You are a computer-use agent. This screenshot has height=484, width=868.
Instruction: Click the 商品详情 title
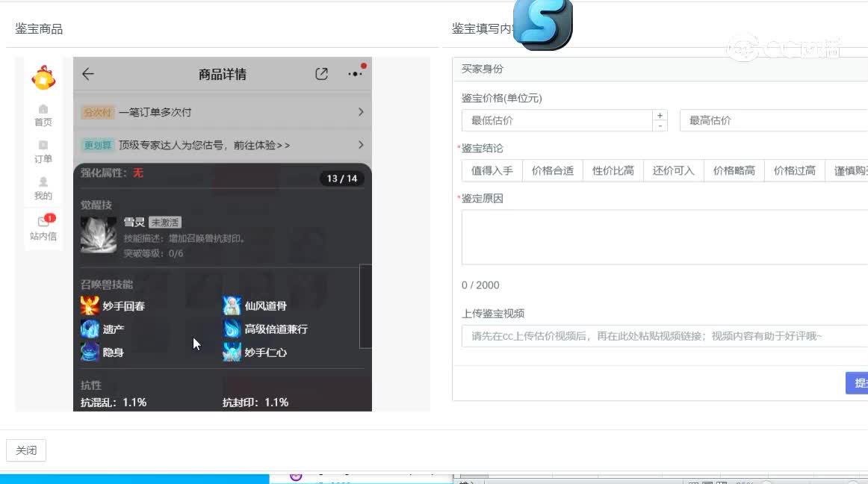pos(223,74)
